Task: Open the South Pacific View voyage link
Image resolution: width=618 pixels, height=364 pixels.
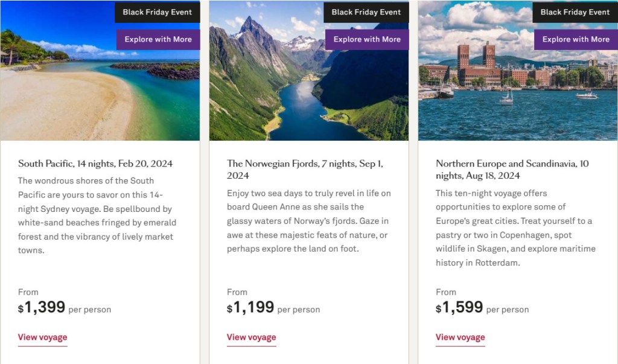Action: [x=42, y=337]
